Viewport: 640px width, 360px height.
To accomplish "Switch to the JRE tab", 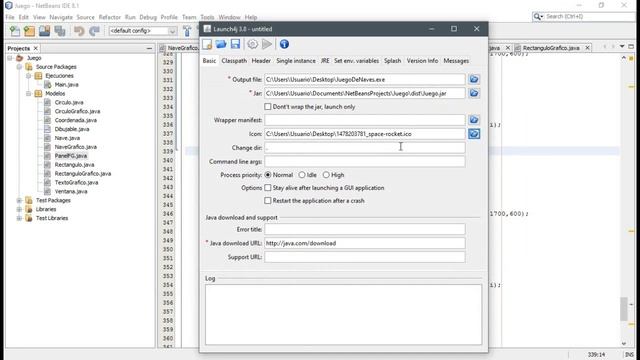I will [325, 60].
